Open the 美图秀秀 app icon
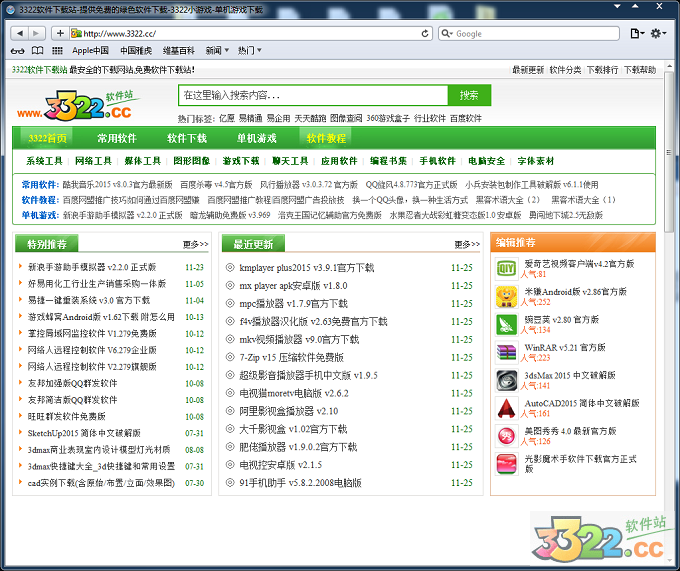 [x=506, y=436]
